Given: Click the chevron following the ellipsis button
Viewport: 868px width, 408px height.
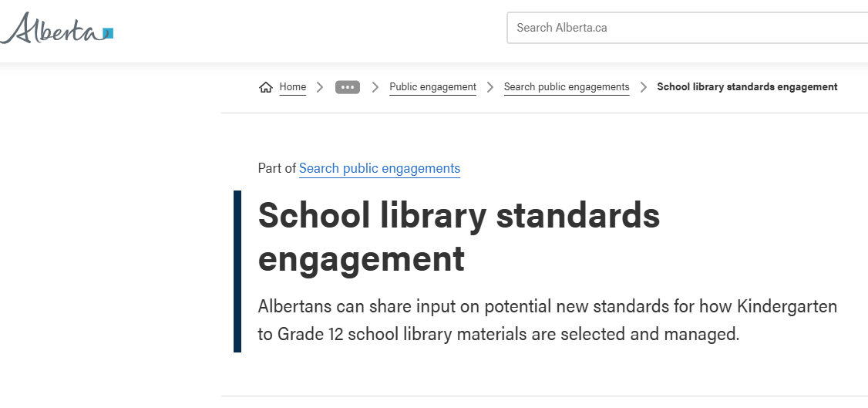Looking at the screenshot, I should 375,87.
